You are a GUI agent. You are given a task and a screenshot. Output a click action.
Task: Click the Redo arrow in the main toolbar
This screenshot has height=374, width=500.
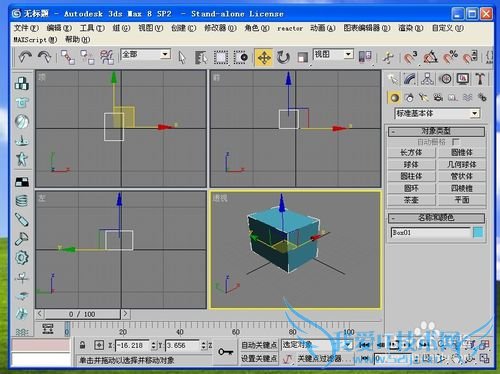[44, 57]
